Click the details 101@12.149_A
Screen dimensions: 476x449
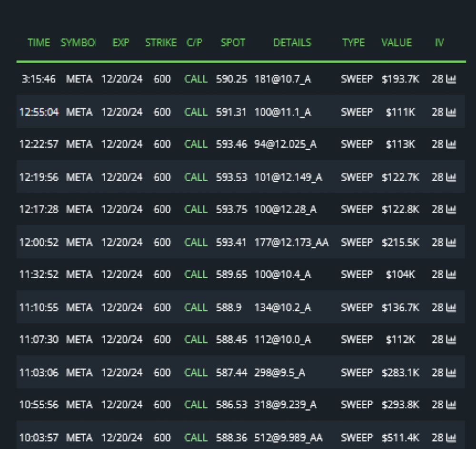point(288,177)
